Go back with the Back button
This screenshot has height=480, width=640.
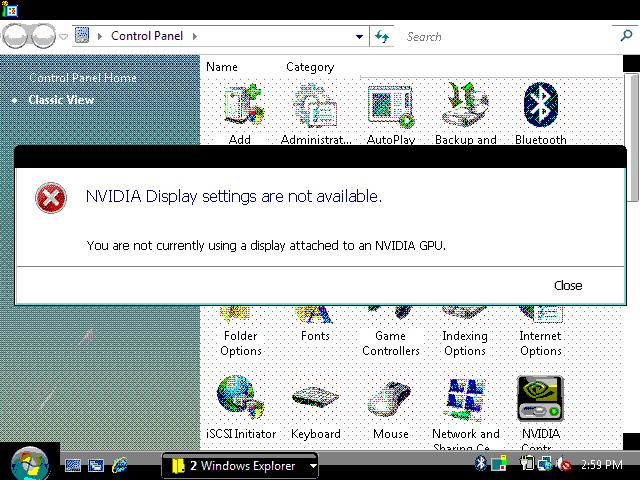coord(16,36)
